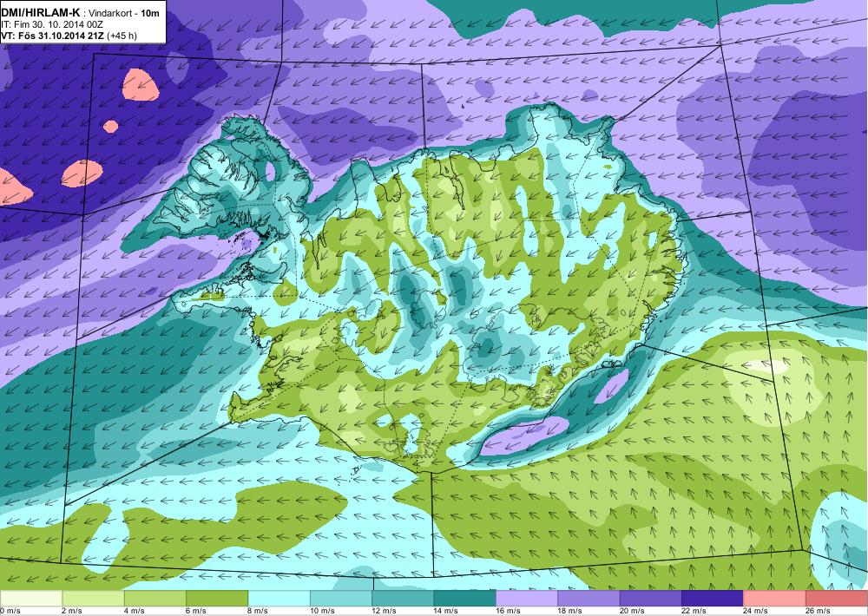Pick the legend swatch starting at 4 m/s
Image resolution: width=868 pixels, height=616 pixels.
[x=155, y=599]
